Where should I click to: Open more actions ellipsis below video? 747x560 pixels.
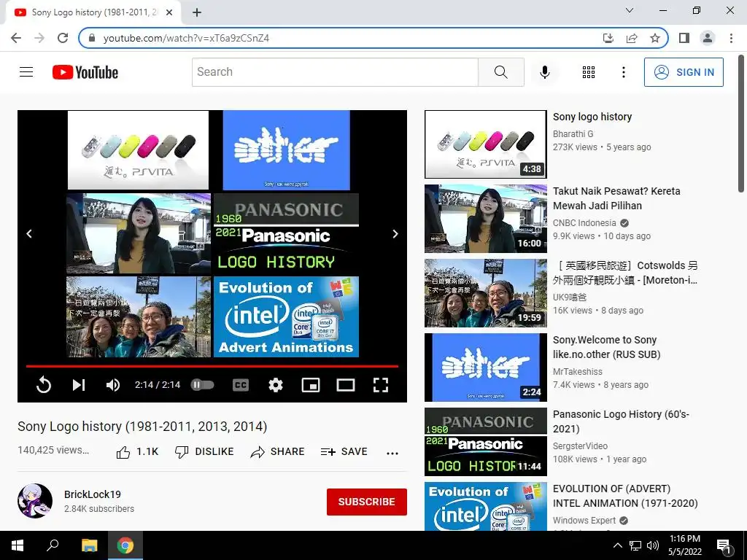tap(392, 453)
